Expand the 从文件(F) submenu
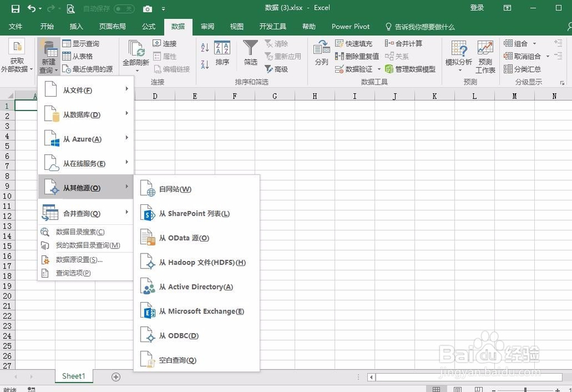 click(86, 90)
